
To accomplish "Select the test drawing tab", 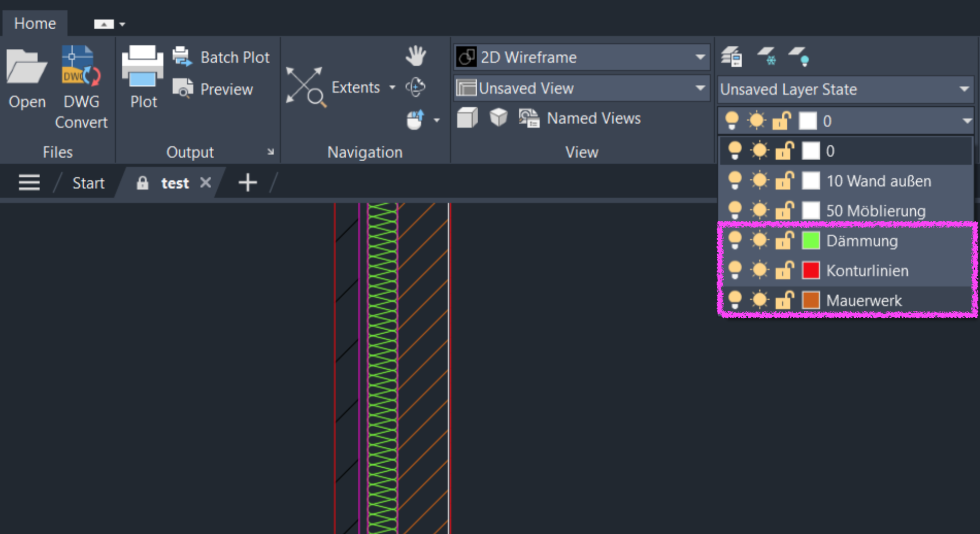I will (175, 183).
